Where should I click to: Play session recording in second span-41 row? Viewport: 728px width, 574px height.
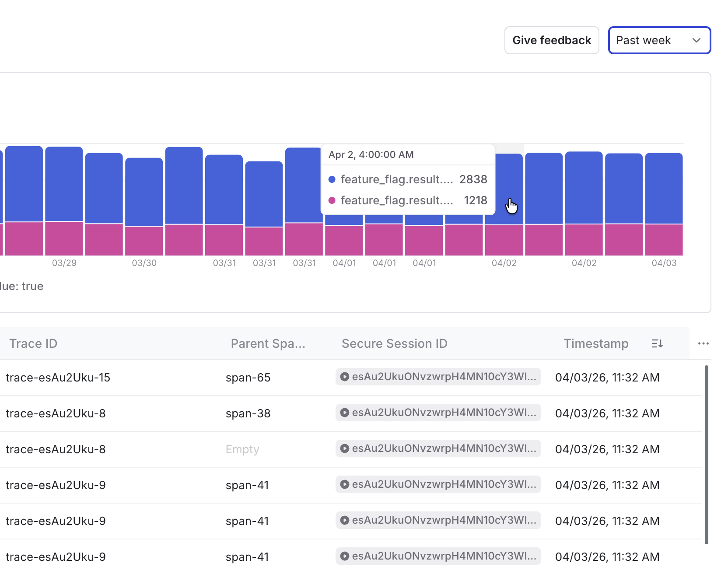344,520
